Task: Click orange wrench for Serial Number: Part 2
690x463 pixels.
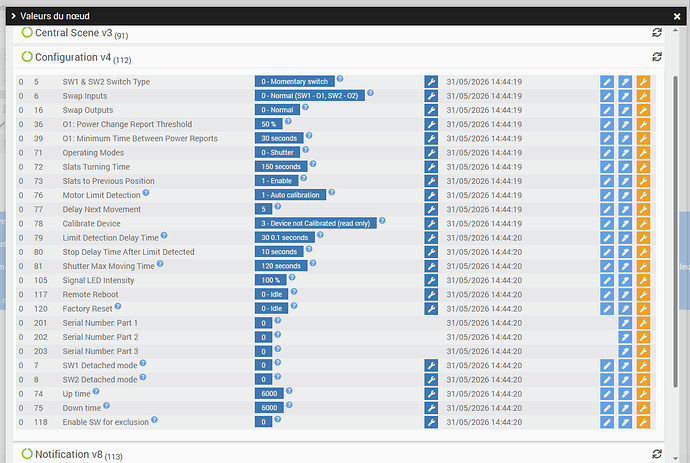Action: [643, 337]
